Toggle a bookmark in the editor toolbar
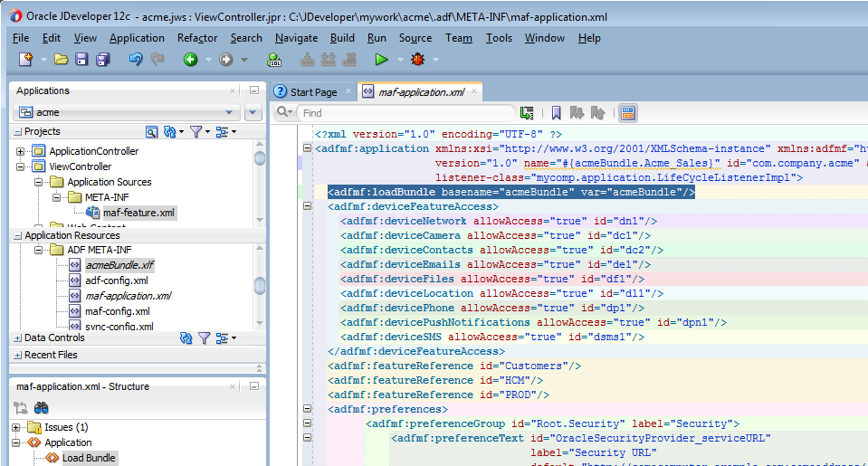The image size is (868, 466). [557, 113]
